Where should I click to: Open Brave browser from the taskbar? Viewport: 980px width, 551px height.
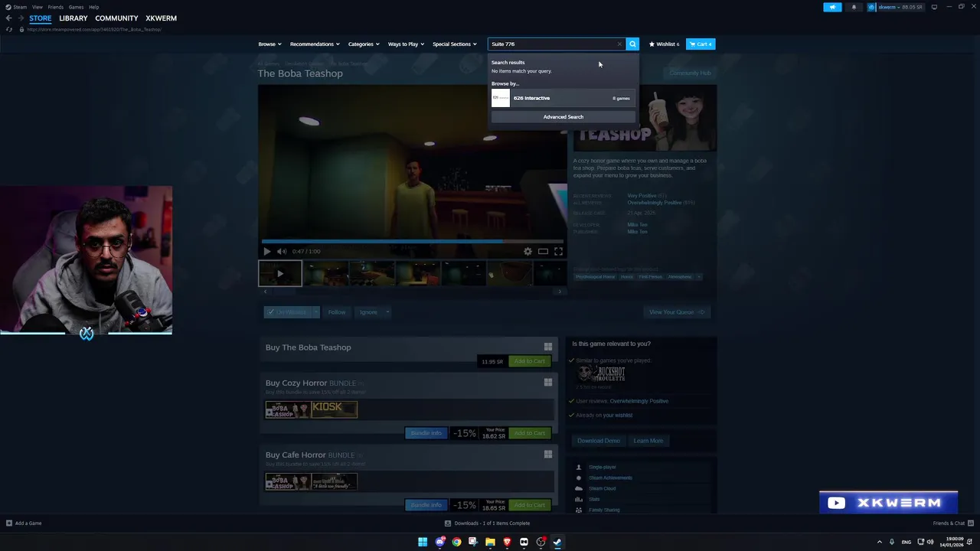507,542
